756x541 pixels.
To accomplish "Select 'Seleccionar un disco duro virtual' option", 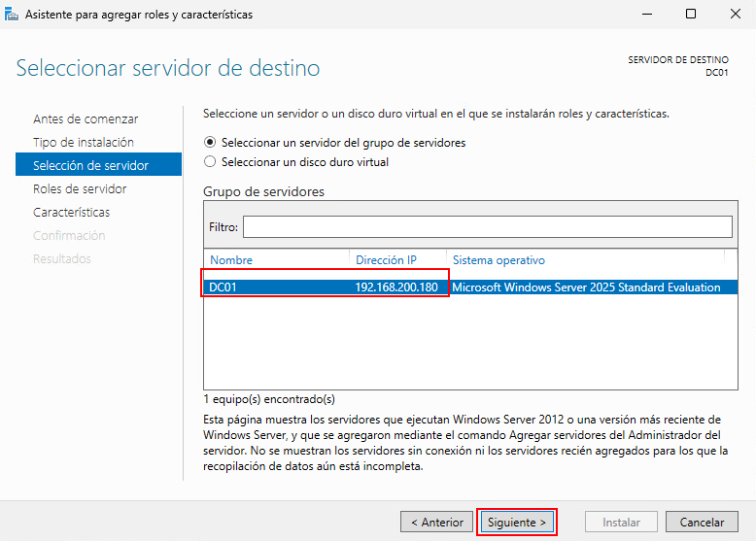I will pyautogui.click(x=211, y=162).
